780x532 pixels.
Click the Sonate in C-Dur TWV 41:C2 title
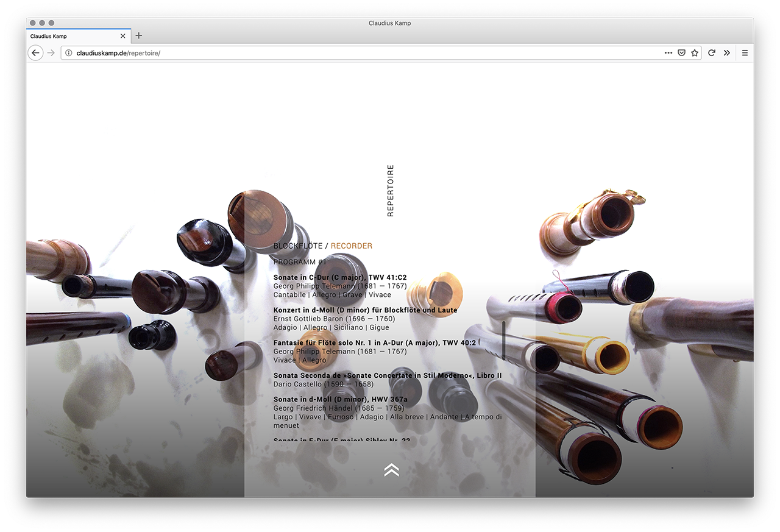(x=340, y=277)
